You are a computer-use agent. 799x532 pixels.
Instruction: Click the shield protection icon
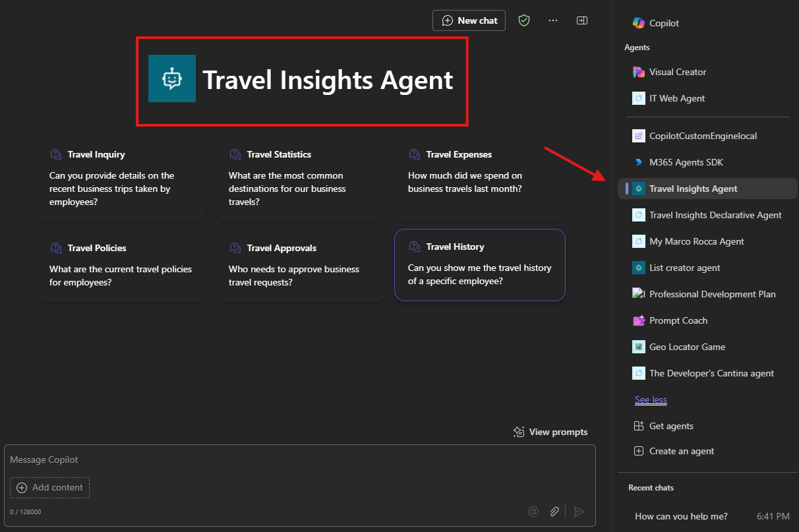524,20
